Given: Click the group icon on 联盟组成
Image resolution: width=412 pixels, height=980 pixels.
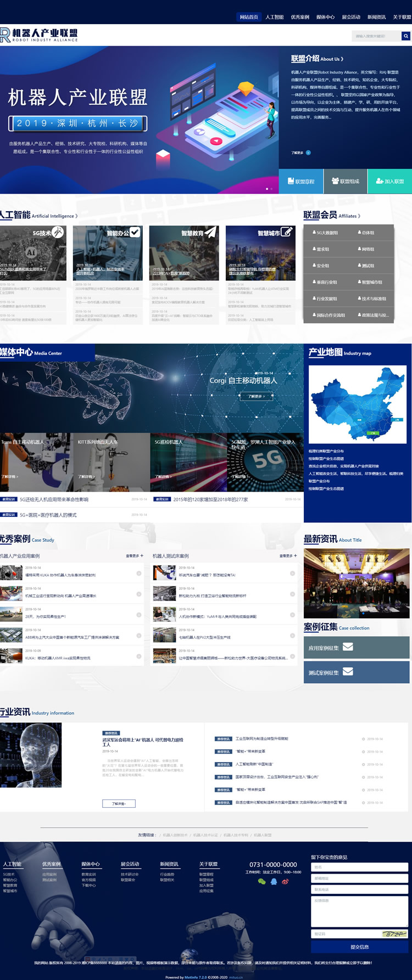Looking at the screenshot, I should [x=335, y=181].
